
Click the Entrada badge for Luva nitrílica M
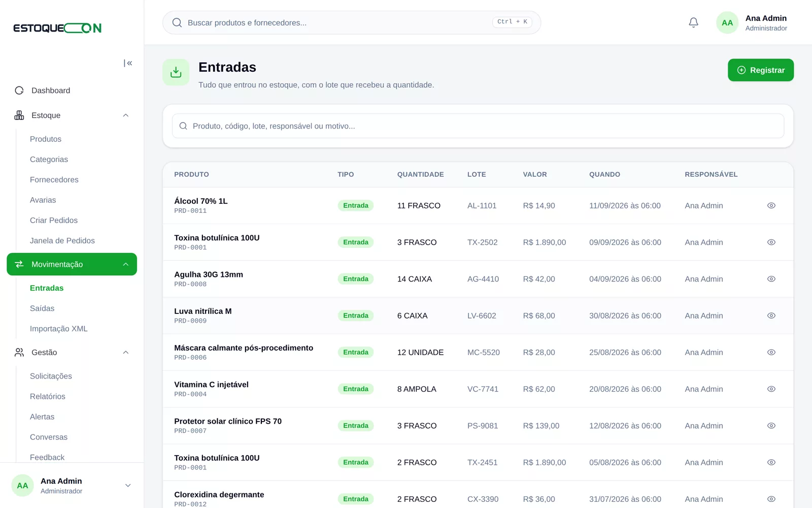356,315
